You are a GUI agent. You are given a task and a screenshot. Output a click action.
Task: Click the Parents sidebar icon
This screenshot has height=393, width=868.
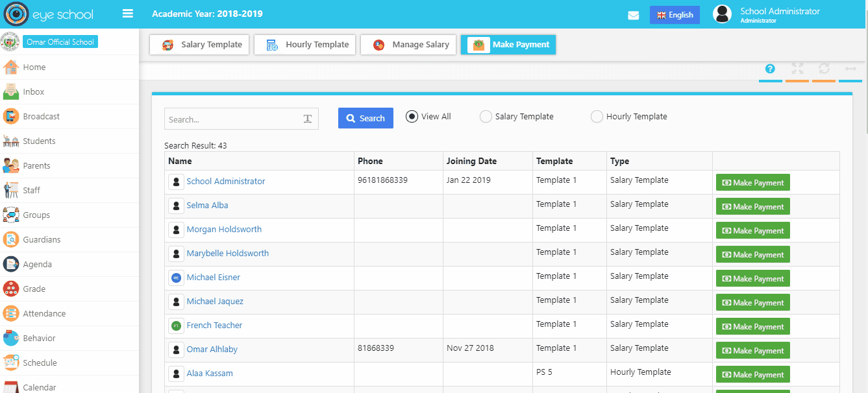[x=10, y=165]
